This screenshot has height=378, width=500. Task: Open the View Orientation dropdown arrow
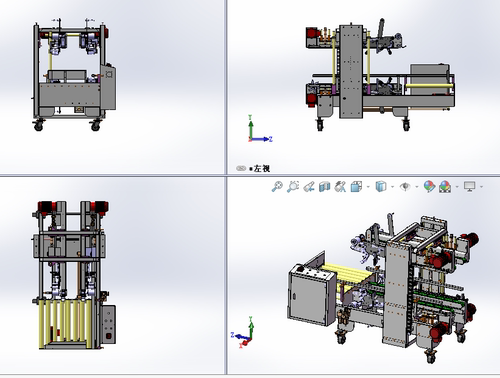[368, 187]
